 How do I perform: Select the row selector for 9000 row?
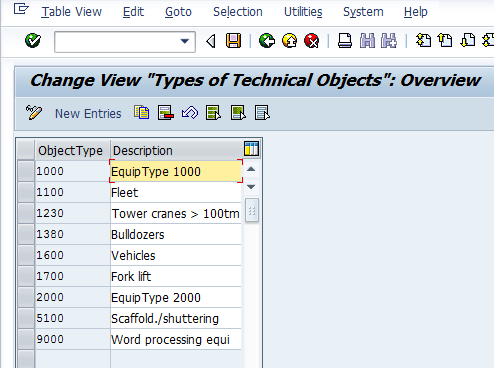point(26,339)
